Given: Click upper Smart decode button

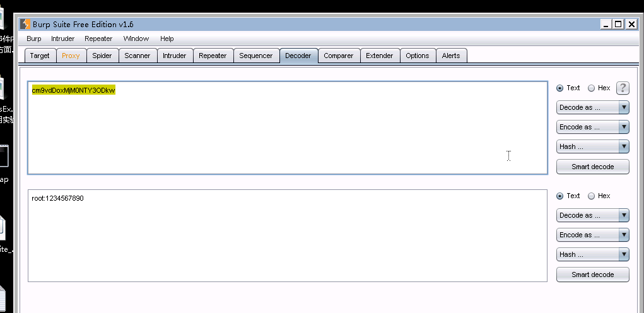Looking at the screenshot, I should (x=593, y=167).
